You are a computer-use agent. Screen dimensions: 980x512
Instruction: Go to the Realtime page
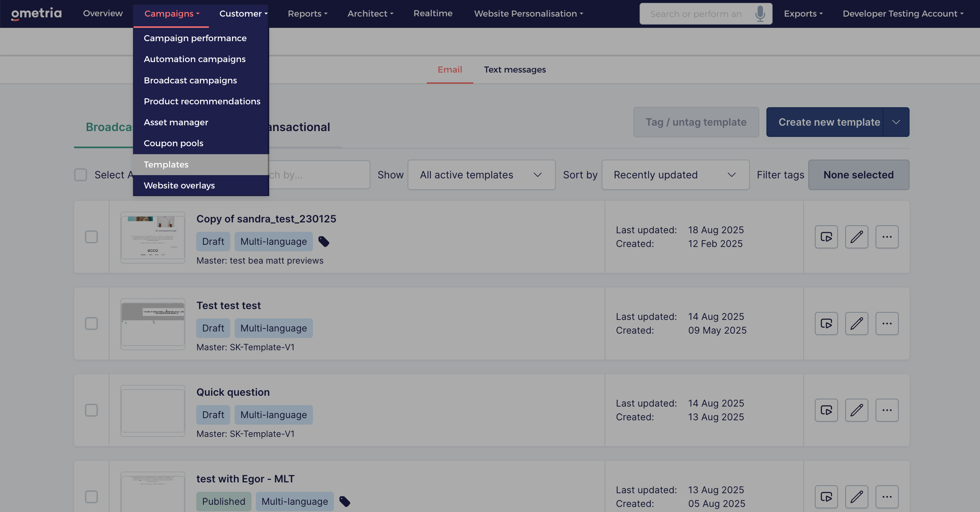pyautogui.click(x=433, y=13)
